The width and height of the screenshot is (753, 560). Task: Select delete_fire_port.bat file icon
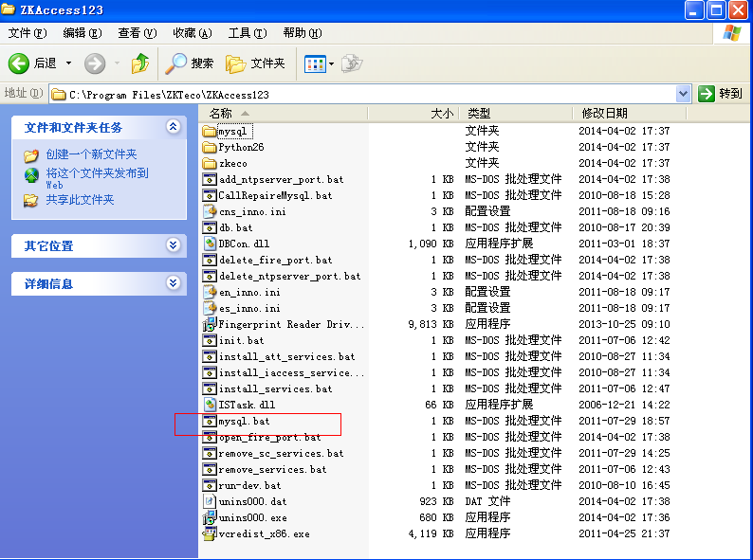(x=210, y=260)
